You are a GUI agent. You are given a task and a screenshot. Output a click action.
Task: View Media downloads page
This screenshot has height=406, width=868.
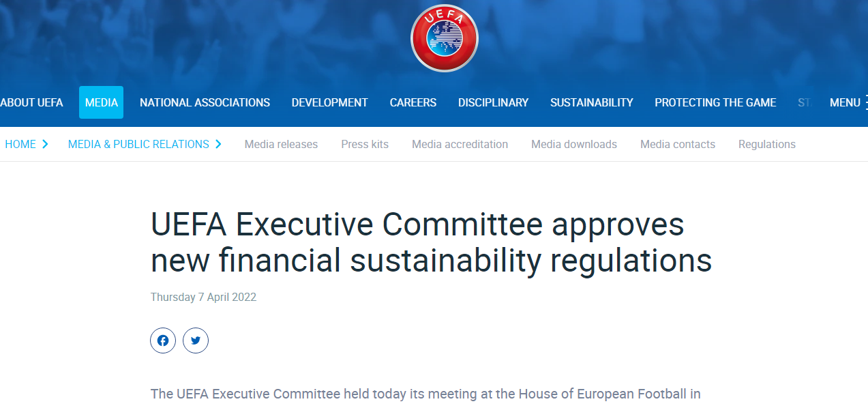tap(573, 145)
